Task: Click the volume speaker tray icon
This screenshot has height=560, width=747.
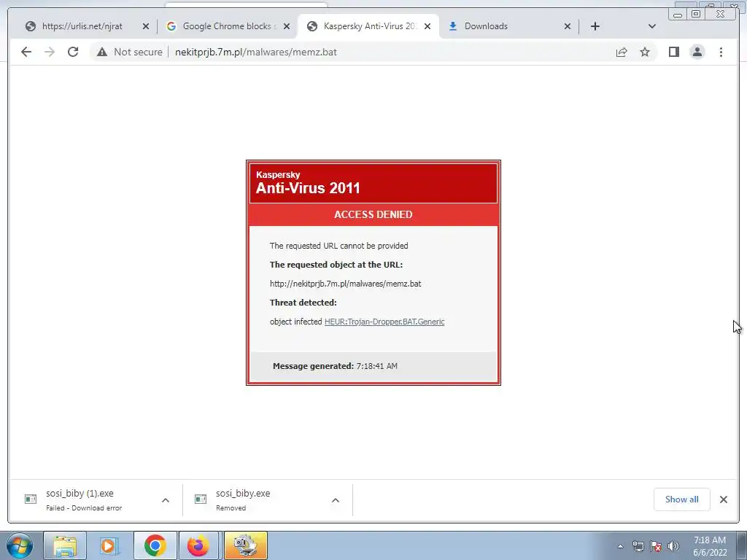Action: click(x=673, y=546)
